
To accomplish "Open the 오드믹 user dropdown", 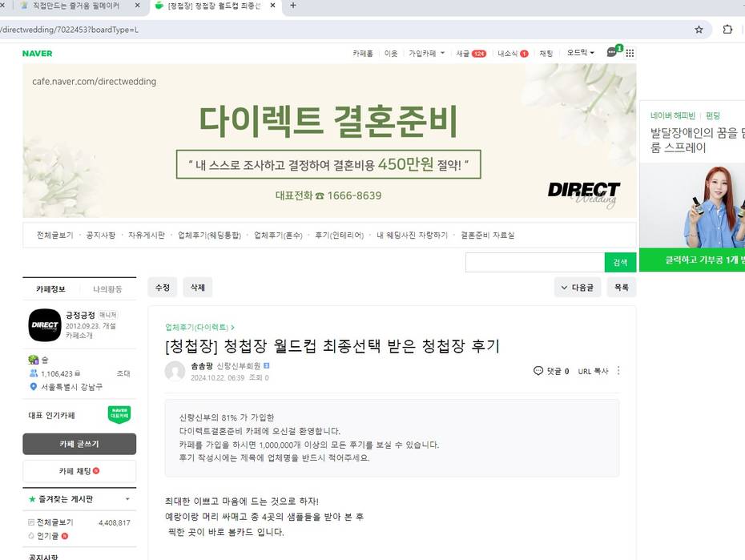I will 580,53.
